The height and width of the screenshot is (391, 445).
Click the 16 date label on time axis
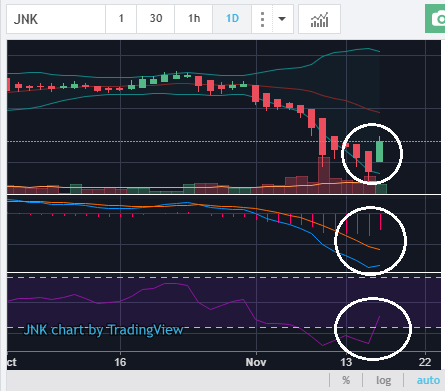[x=120, y=362]
